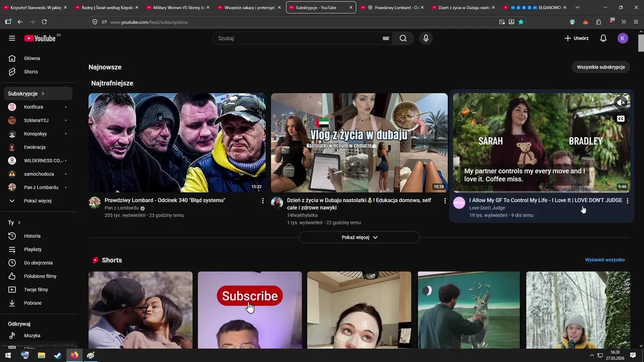Open the samochodoza subscription channel
Screen dimensions: 644x362
click(39, 174)
